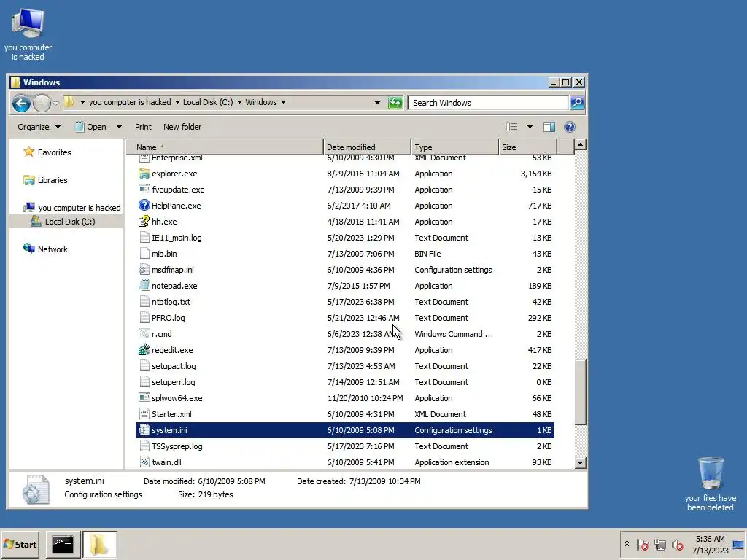Click the Open toolbar button
Screen dimensions: 747x560
point(91,127)
